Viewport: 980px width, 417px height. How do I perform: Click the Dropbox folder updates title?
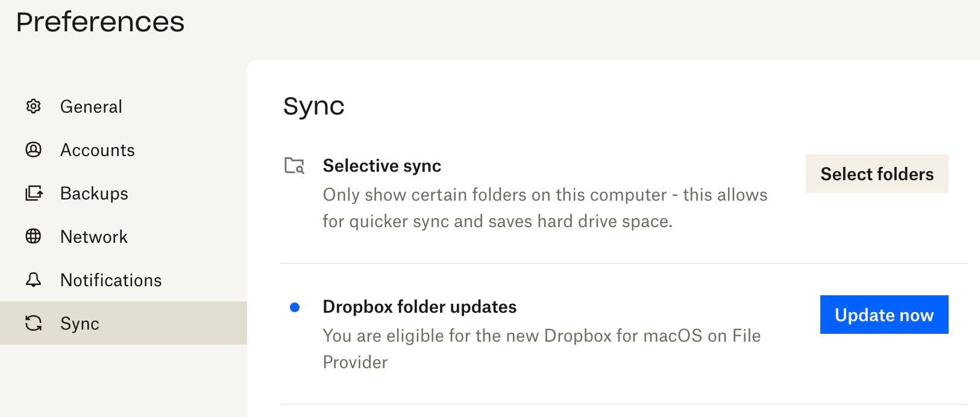point(419,307)
